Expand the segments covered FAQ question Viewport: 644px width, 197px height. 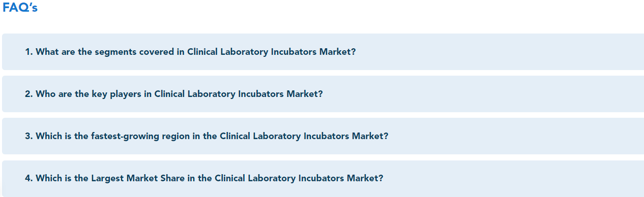323,52
